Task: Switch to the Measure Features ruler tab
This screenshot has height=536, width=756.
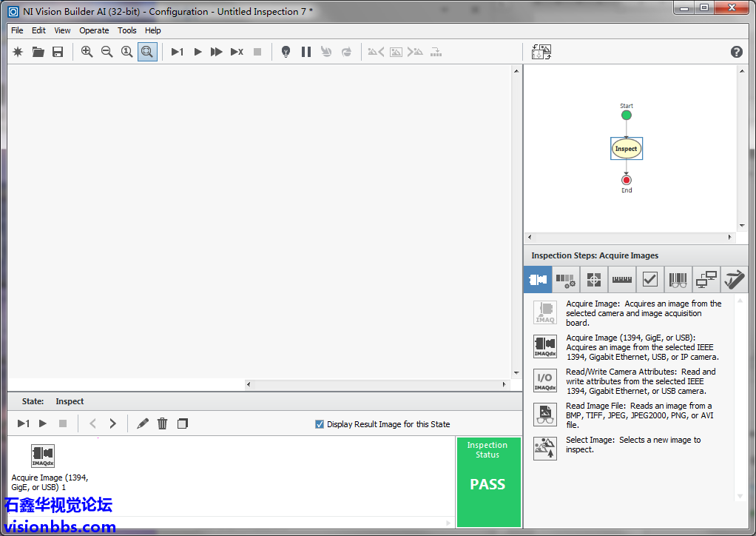Action: [x=621, y=280]
